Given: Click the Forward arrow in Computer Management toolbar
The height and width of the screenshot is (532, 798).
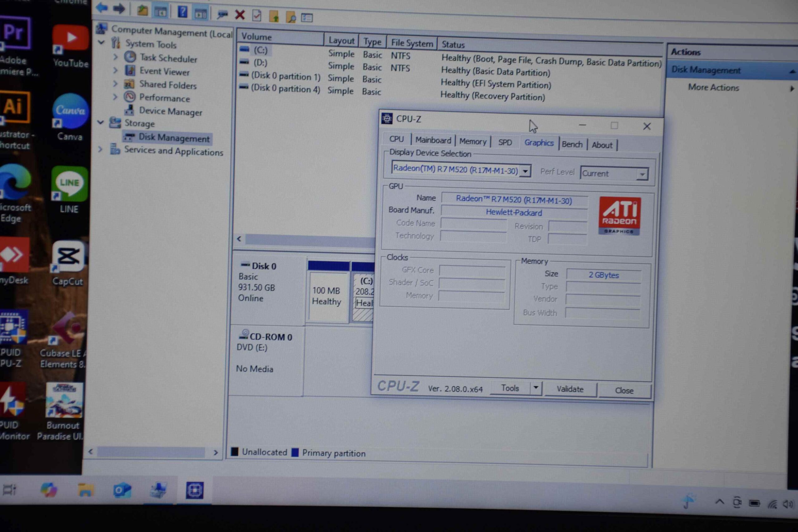Looking at the screenshot, I should 119,8.
